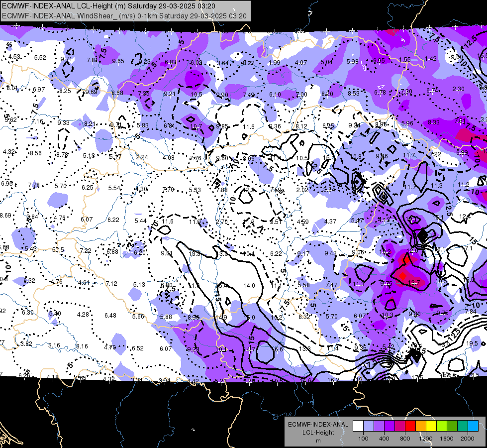Click the map value '3.82'

click(26, 344)
